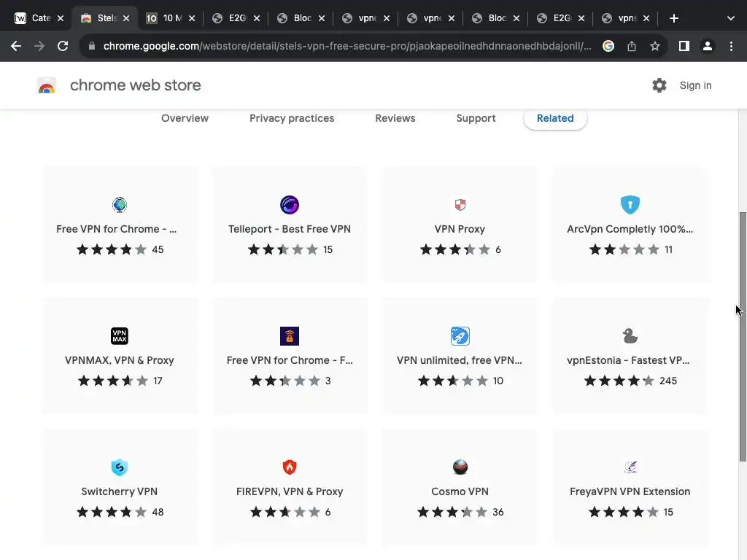Toggle the browser side panel

coord(684,46)
